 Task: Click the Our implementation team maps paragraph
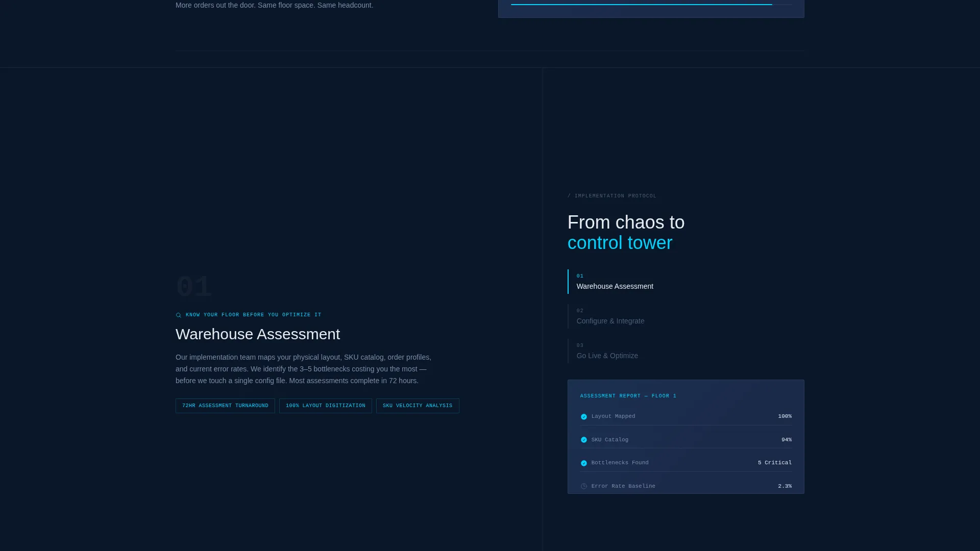(304, 369)
